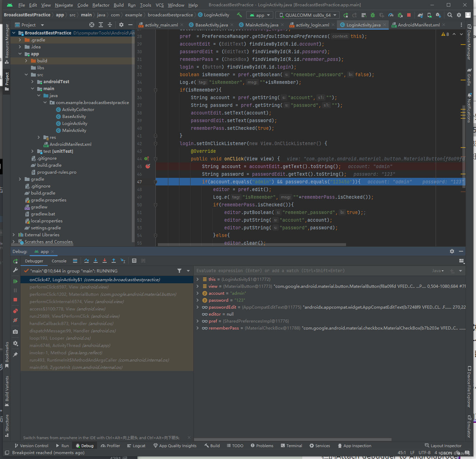The image size is (476, 459).
Task: Toggle Bookmarks side tool button
Action: (7, 355)
